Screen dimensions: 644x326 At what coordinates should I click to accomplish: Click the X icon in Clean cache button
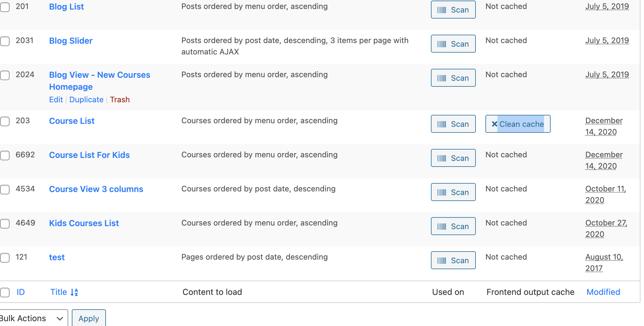click(x=494, y=124)
